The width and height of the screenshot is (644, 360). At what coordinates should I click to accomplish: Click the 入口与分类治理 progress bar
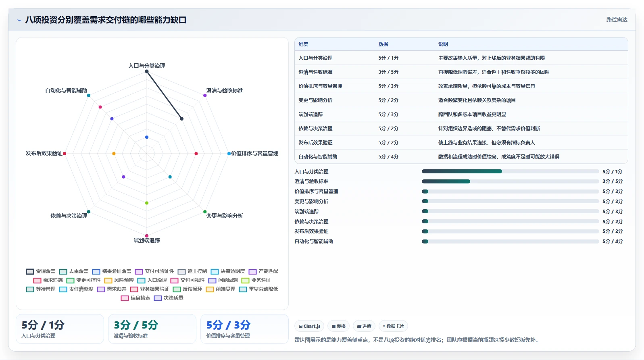(510, 171)
